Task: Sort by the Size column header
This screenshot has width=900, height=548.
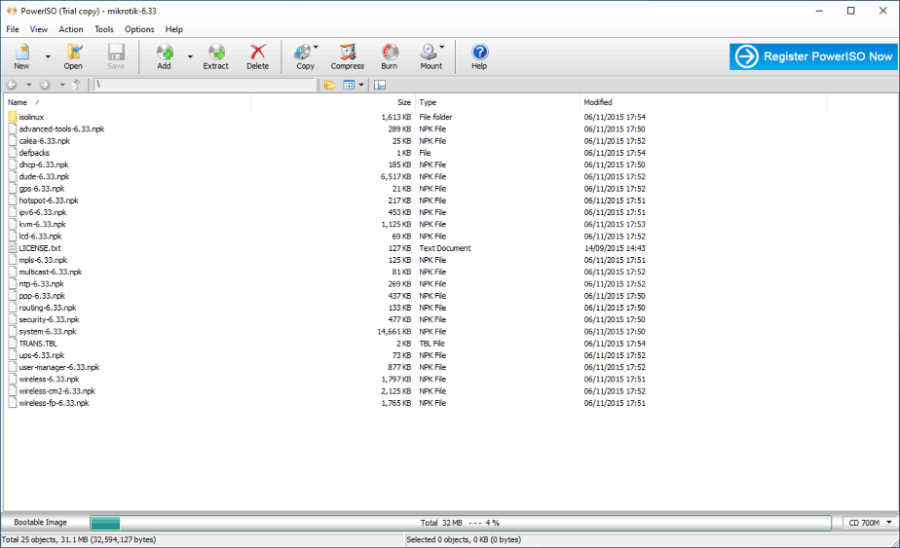Action: (333, 102)
